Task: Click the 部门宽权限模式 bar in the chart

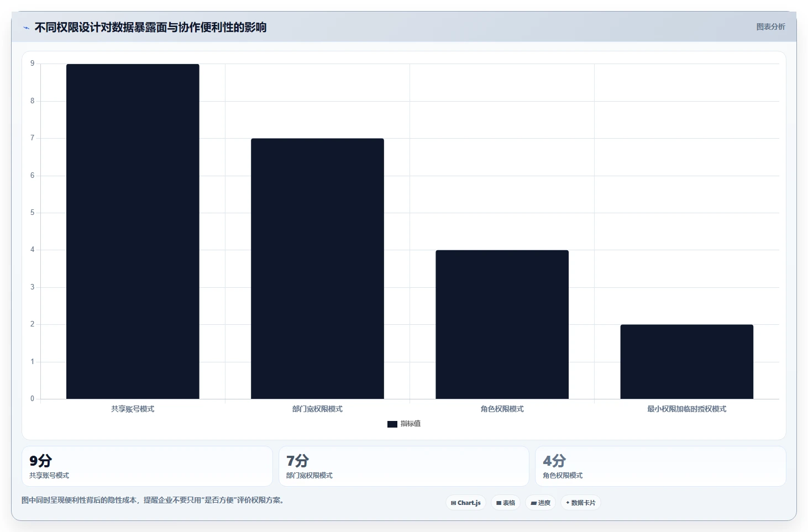Action: pyautogui.click(x=317, y=268)
